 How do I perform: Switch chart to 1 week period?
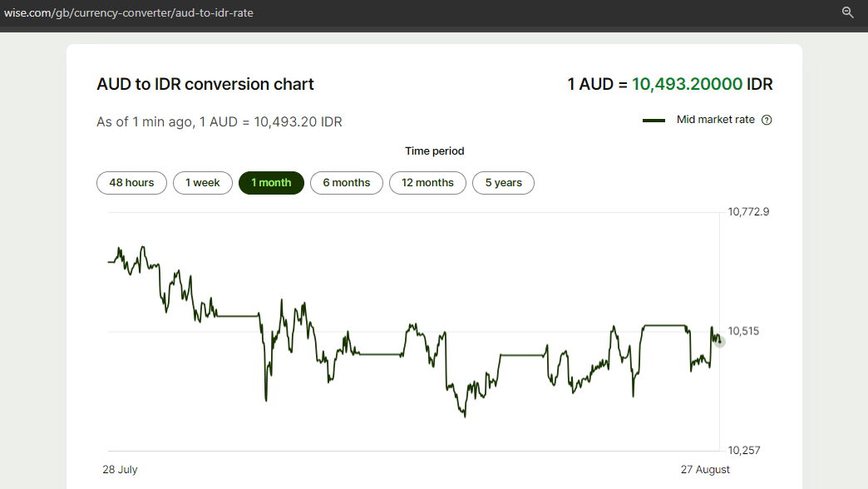point(202,183)
